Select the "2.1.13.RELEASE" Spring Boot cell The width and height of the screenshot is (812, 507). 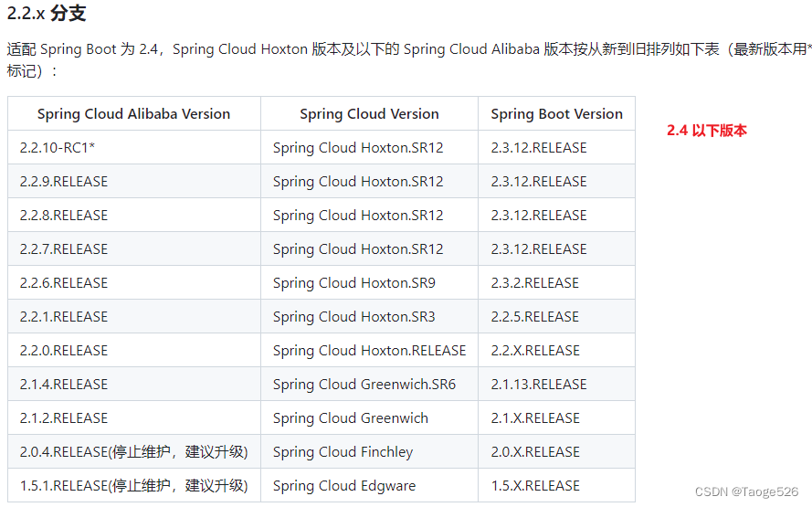(556, 385)
